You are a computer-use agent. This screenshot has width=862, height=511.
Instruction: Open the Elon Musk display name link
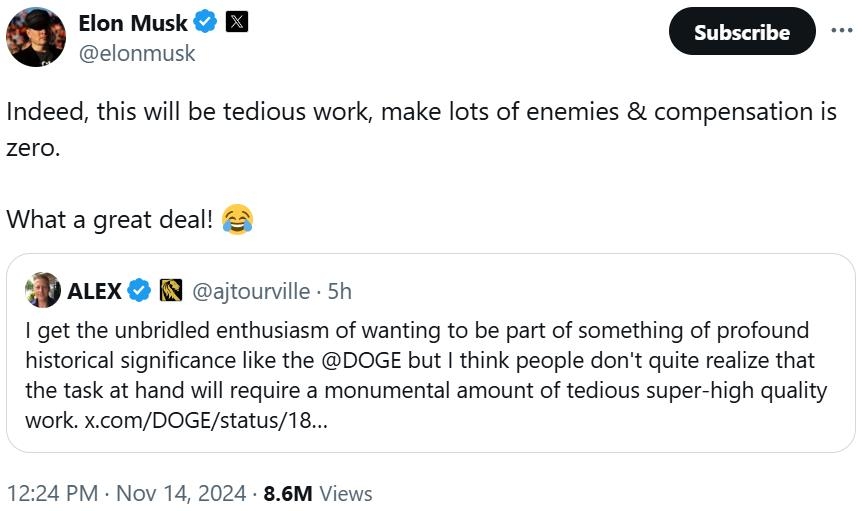(x=133, y=22)
